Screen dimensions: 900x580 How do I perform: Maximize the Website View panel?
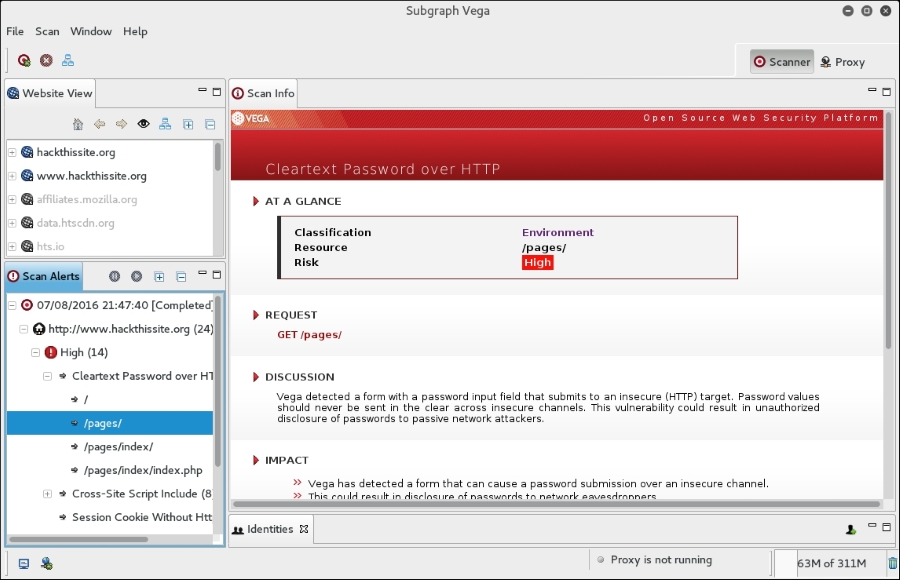pyautogui.click(x=216, y=92)
